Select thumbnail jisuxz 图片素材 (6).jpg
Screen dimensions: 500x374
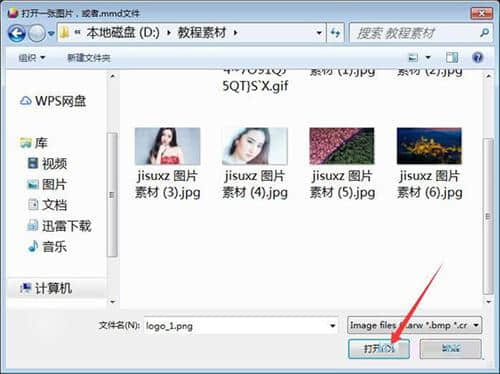[x=429, y=164]
